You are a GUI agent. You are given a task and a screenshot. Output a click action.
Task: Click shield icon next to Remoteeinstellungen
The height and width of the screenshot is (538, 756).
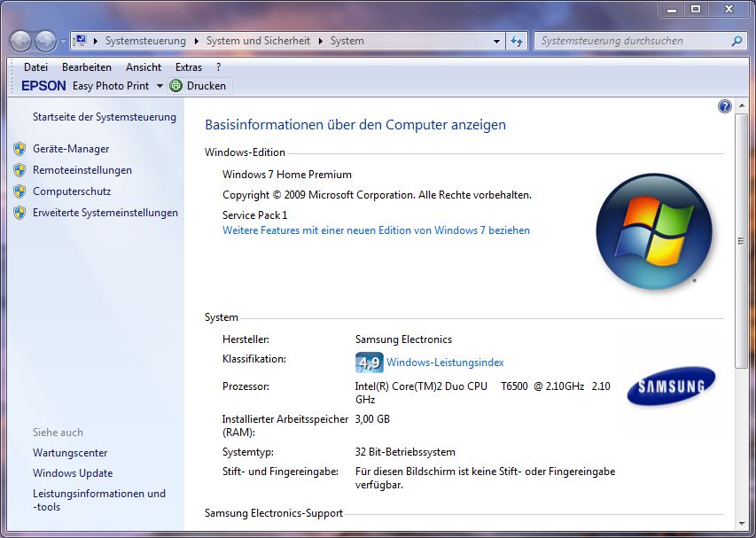pos(19,170)
